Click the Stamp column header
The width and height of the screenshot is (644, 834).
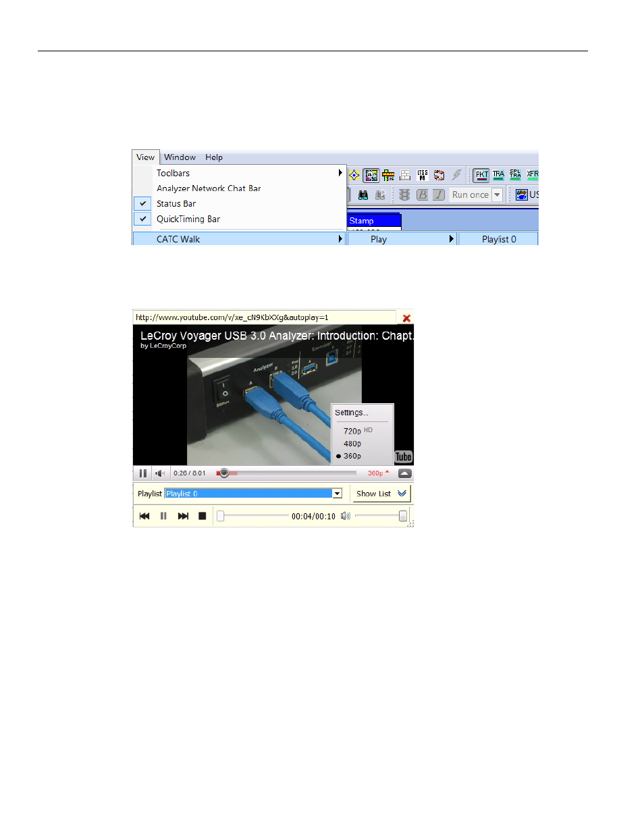point(375,221)
